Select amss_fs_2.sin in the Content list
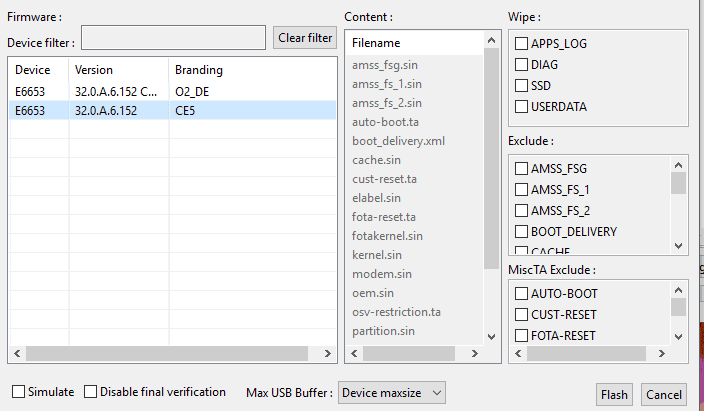The height and width of the screenshot is (411, 704). 387,103
